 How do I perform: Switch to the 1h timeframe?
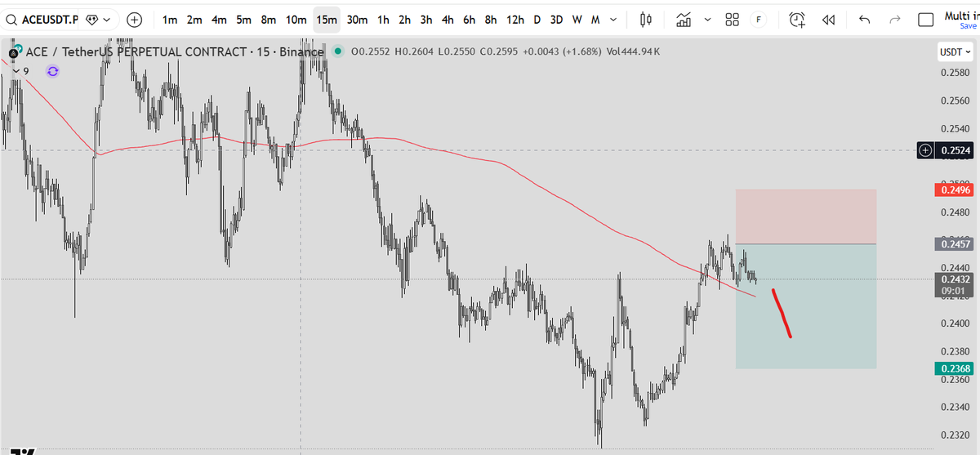(x=382, y=19)
